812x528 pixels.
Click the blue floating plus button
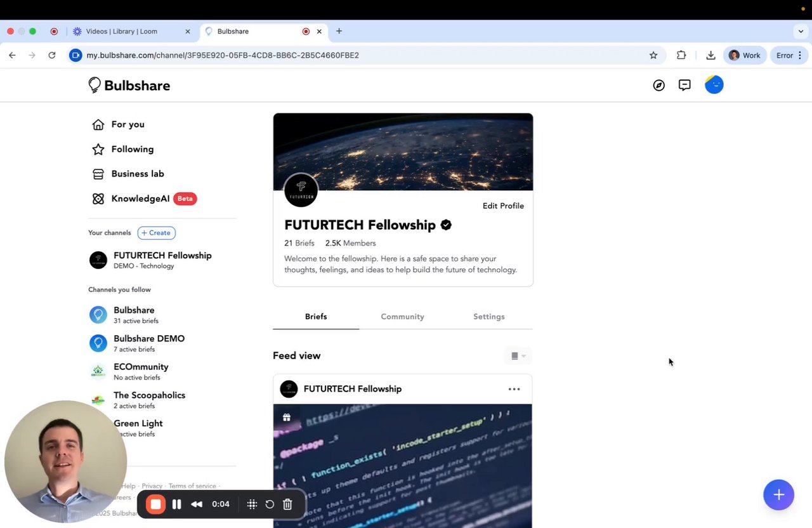(x=779, y=495)
